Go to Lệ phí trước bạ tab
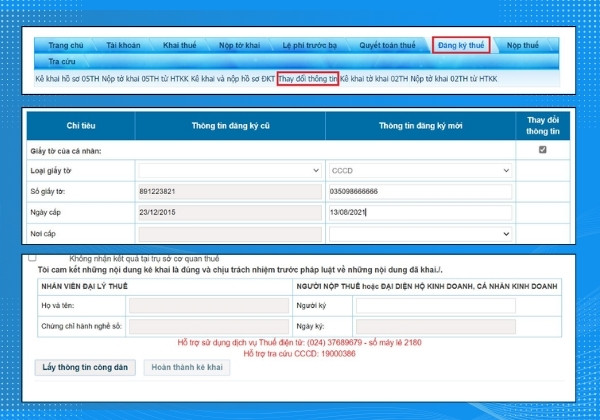 pos(310,45)
